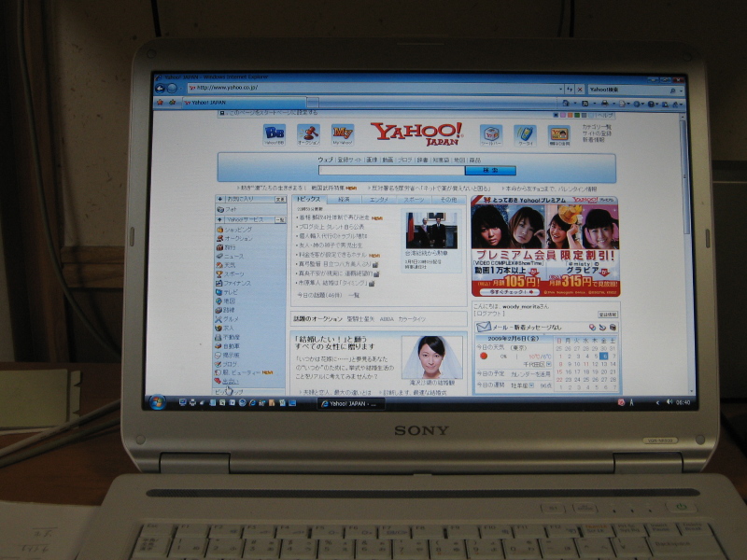747x560 pixels.
Task: Open the 千代田区 weather area dropdown
Action: [549, 365]
